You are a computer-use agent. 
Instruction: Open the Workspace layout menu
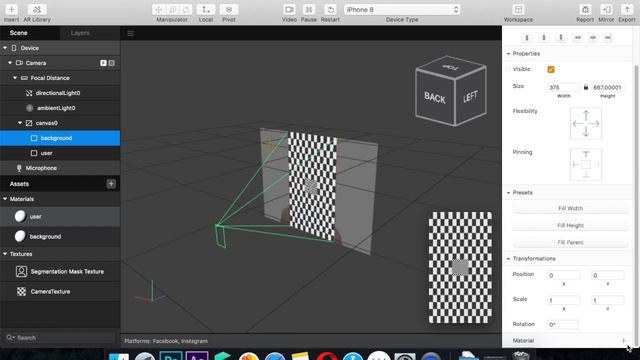pos(518,9)
